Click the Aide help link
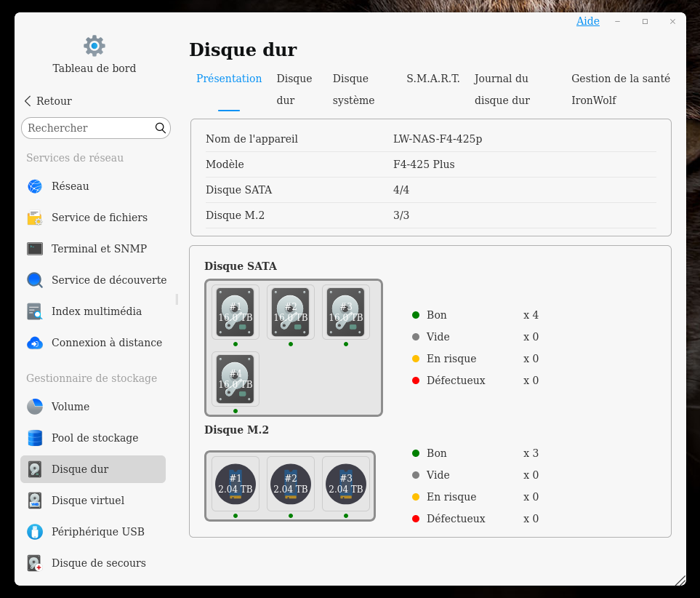This screenshot has width=700, height=598. (587, 21)
